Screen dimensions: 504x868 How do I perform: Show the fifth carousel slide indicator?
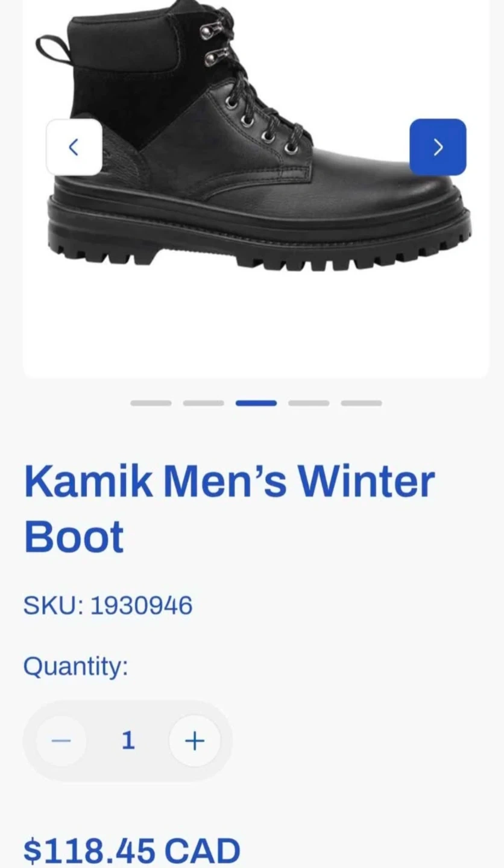[x=361, y=403]
